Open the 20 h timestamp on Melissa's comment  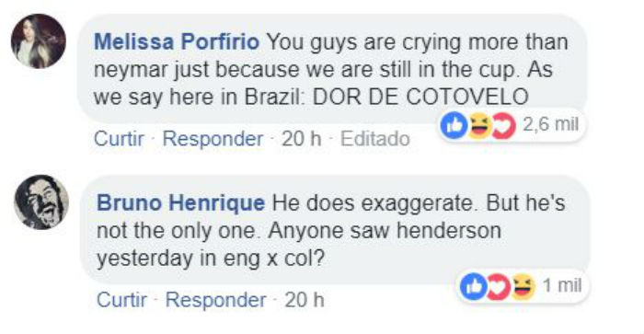pos(301,138)
